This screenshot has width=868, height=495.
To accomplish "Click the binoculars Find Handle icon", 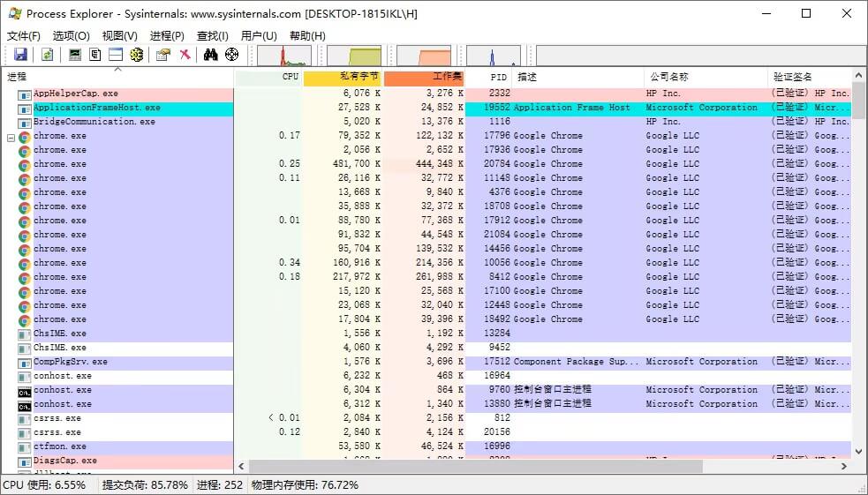I will point(211,55).
